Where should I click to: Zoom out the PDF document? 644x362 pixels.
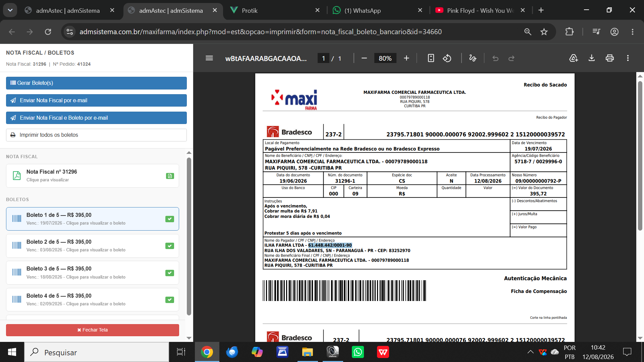tap(364, 58)
